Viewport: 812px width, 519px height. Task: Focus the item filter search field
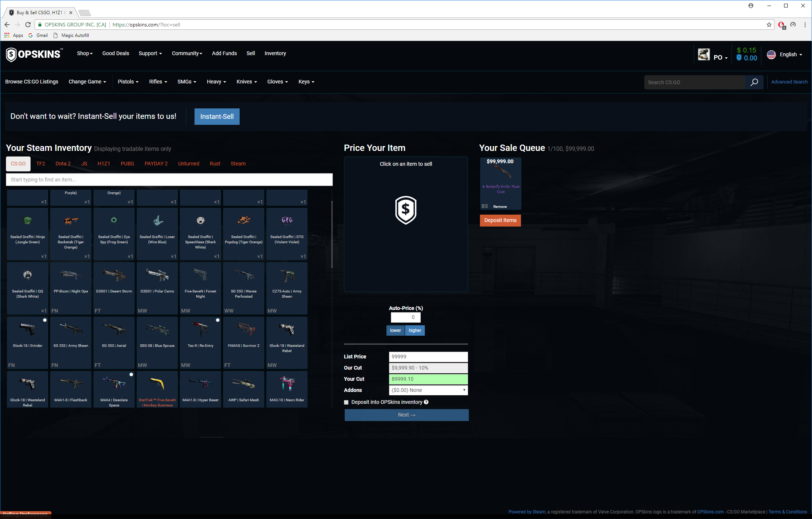tap(169, 180)
